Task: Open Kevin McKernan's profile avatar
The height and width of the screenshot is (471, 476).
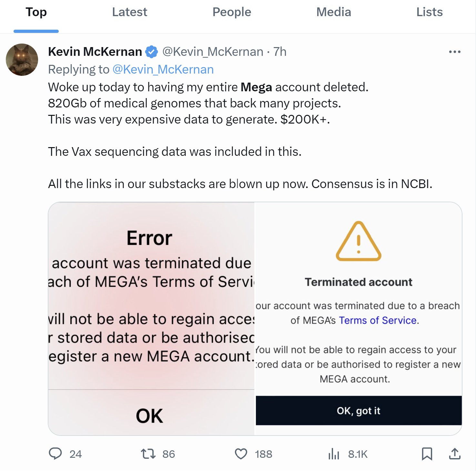Action: coord(22,60)
